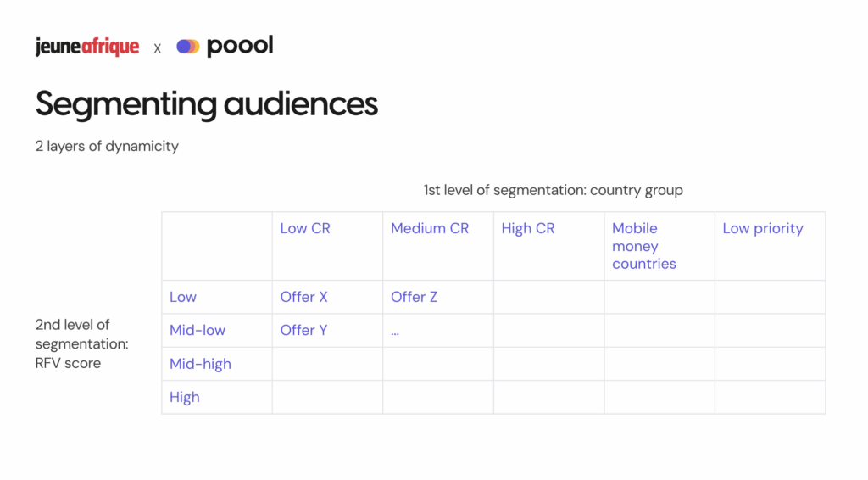This screenshot has width=868, height=480.
Task: Click the jeune afrique logo
Action: [87, 47]
